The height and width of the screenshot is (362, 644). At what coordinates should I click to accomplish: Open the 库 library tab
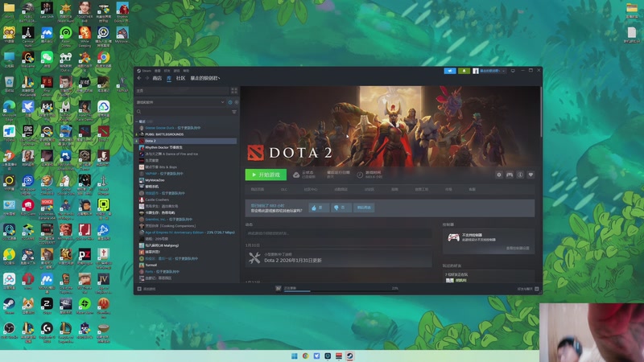tap(169, 78)
